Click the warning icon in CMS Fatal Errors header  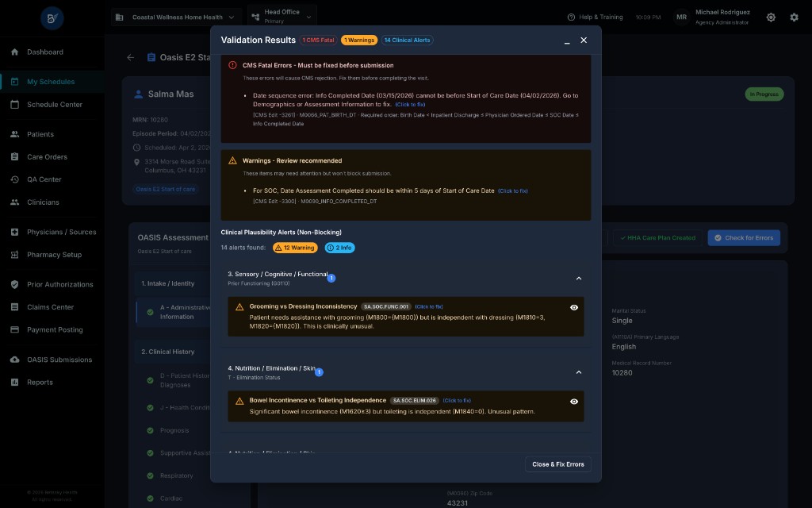232,65
